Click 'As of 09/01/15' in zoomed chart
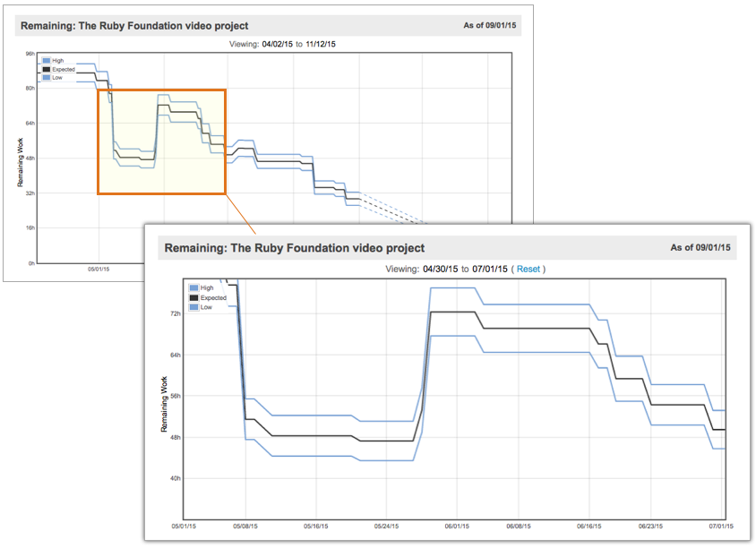 (700, 247)
